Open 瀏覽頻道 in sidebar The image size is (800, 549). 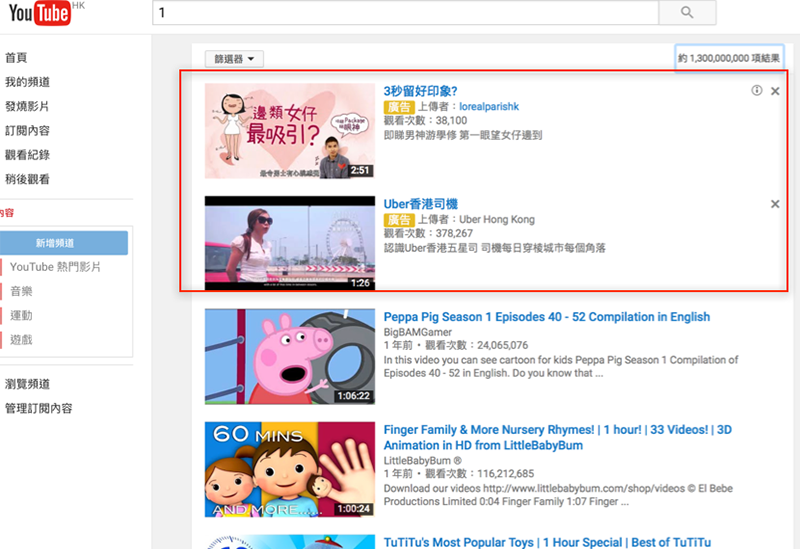coord(28,384)
